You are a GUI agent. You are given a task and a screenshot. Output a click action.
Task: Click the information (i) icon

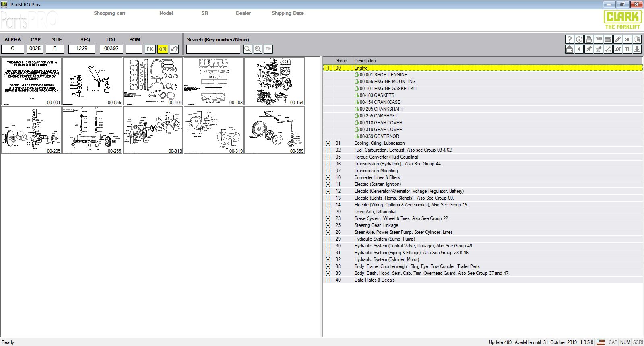579,39
